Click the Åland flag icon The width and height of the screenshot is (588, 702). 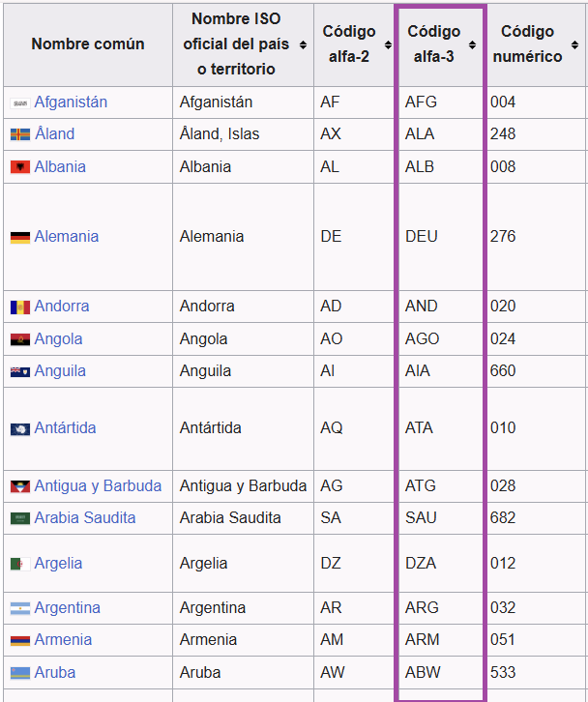(x=19, y=134)
